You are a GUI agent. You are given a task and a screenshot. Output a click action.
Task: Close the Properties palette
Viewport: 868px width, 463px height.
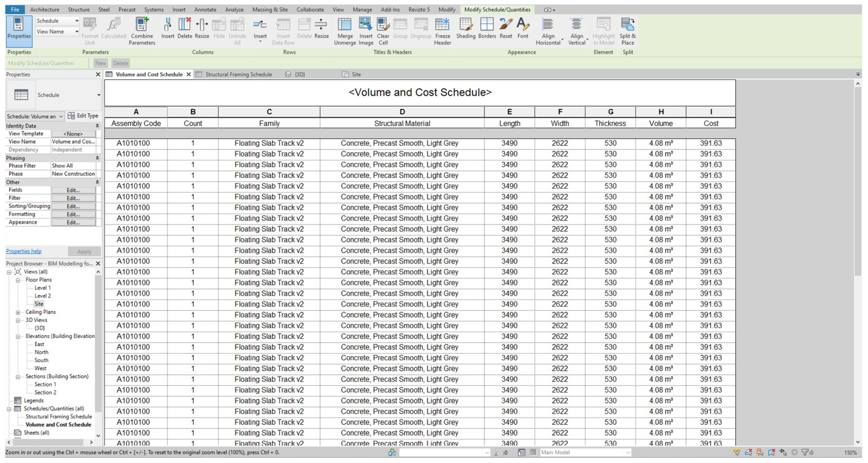(x=98, y=74)
